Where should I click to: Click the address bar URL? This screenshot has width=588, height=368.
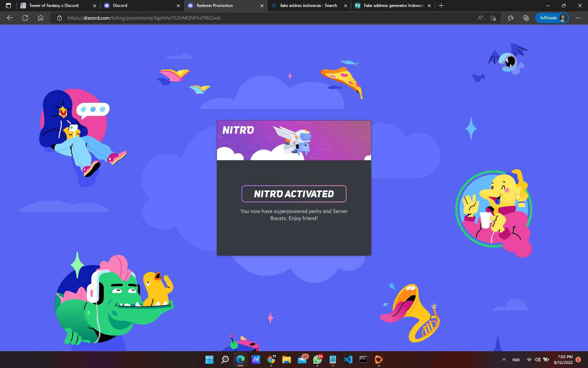coord(144,18)
